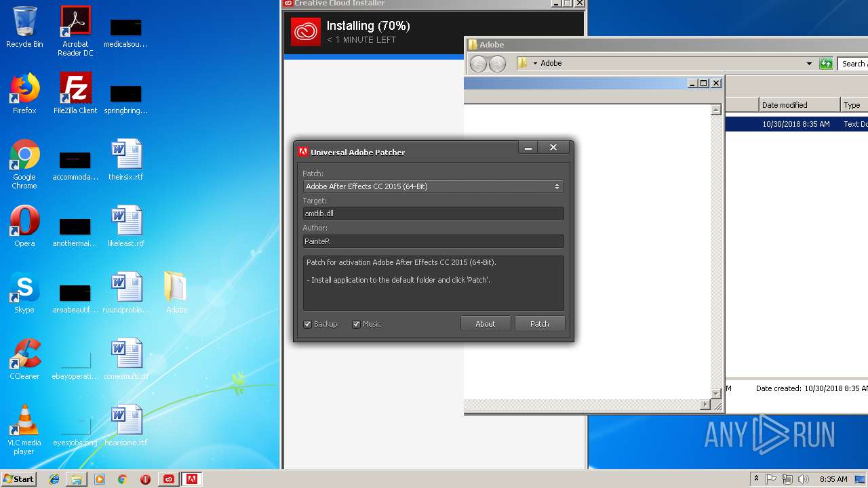868x488 pixels.
Task: Close the Universal Adobe Patcher window
Action: [553, 148]
